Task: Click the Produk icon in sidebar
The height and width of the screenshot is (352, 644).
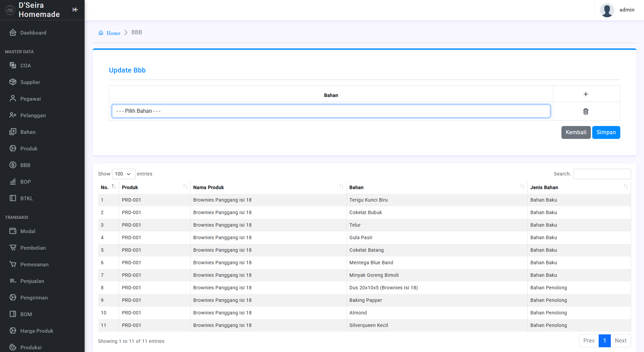Action: tap(13, 148)
